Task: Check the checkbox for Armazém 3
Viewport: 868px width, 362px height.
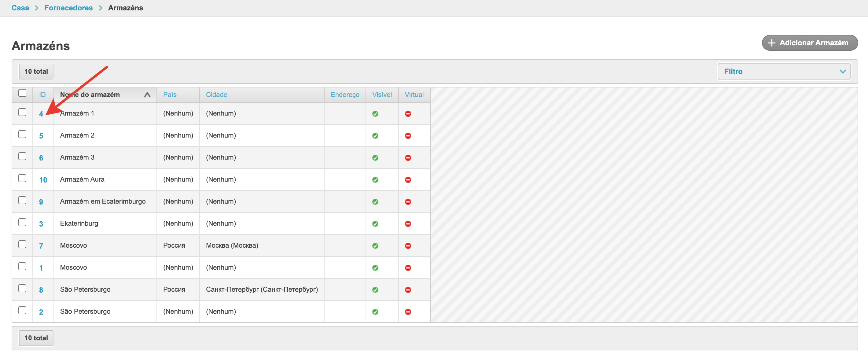Action: 22,157
